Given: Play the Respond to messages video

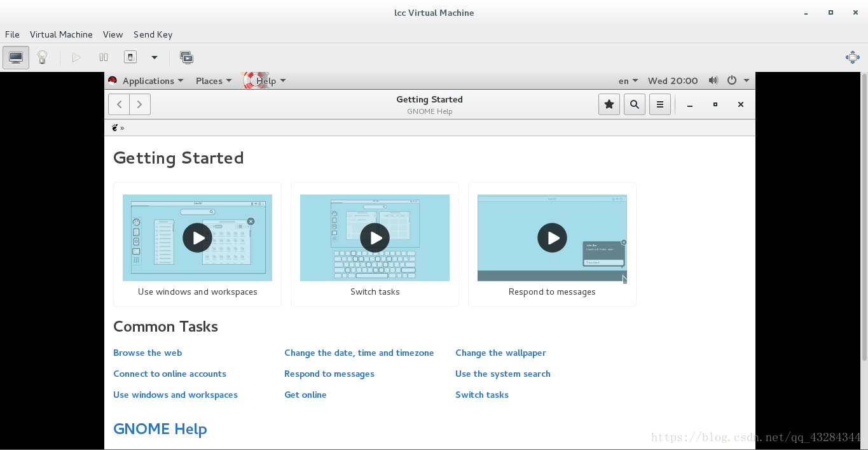Looking at the screenshot, I should [x=553, y=238].
